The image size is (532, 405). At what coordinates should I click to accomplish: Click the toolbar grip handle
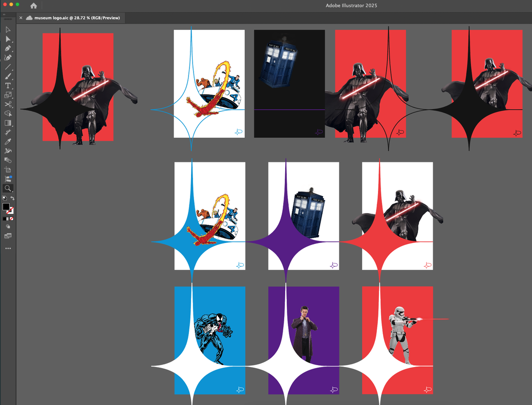click(x=8, y=19)
